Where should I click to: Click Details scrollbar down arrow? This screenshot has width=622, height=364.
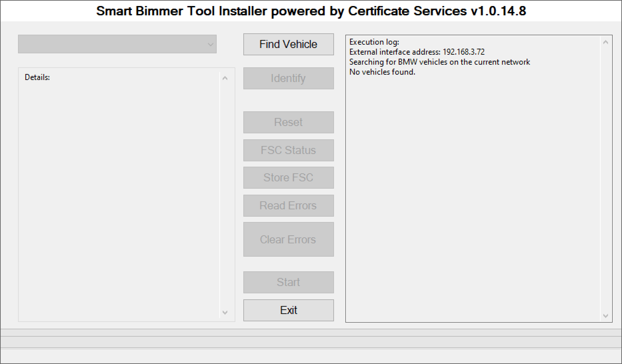(225, 312)
